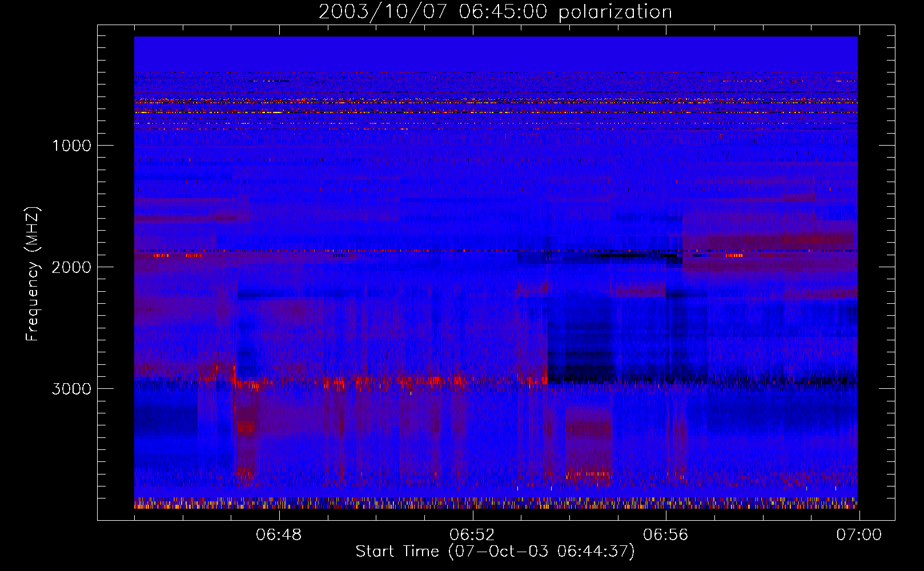Click the 06:48 time axis label
924x571 pixels.
[x=279, y=535]
